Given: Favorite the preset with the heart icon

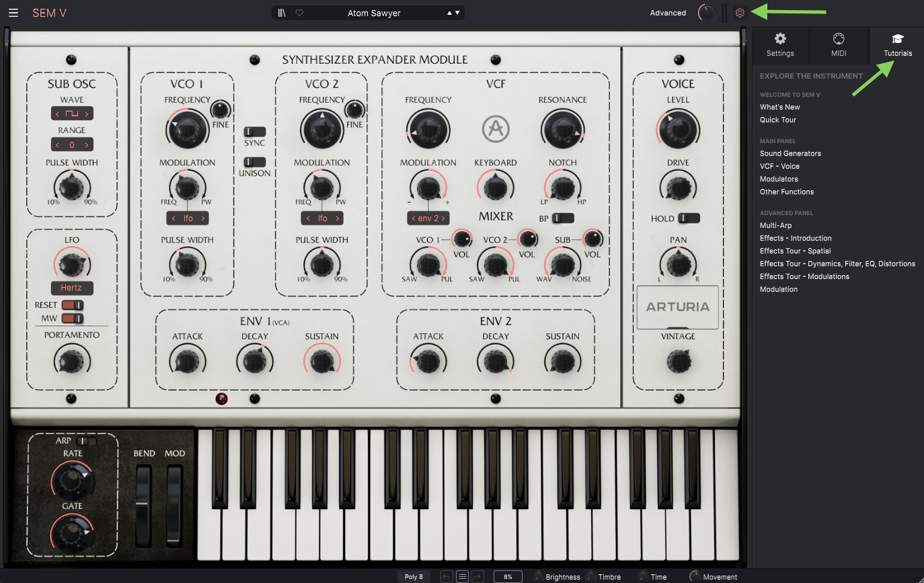Looking at the screenshot, I should (299, 13).
